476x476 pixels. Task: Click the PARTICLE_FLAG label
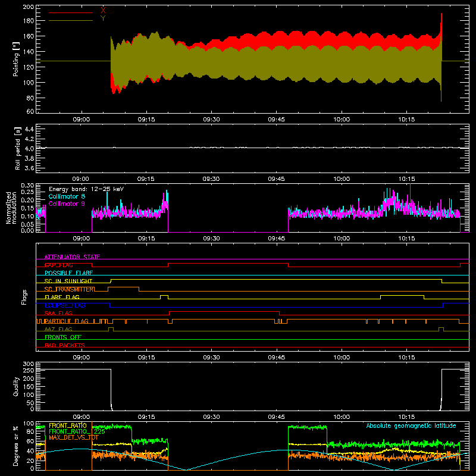click(67, 321)
